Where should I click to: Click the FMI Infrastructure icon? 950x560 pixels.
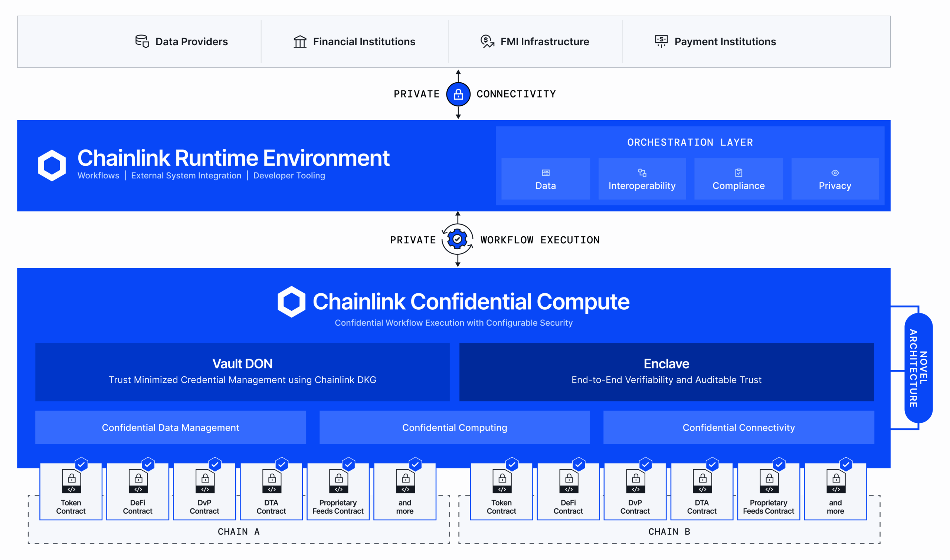[x=487, y=42]
